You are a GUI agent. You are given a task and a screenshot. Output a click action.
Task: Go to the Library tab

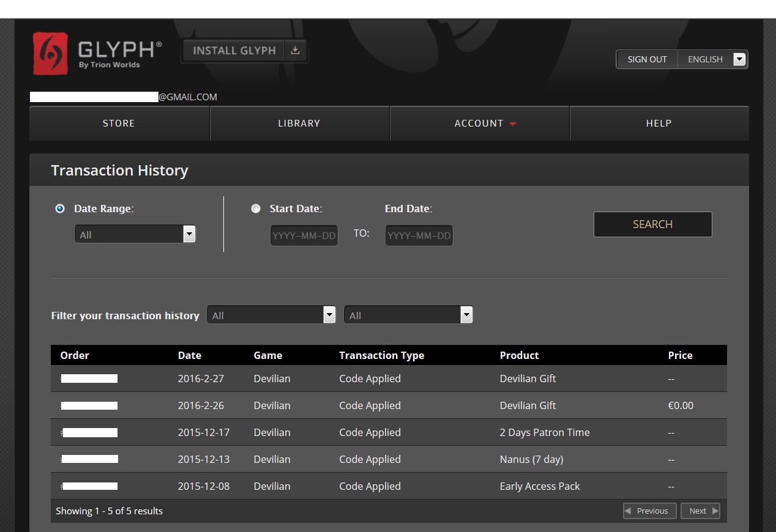pos(299,124)
